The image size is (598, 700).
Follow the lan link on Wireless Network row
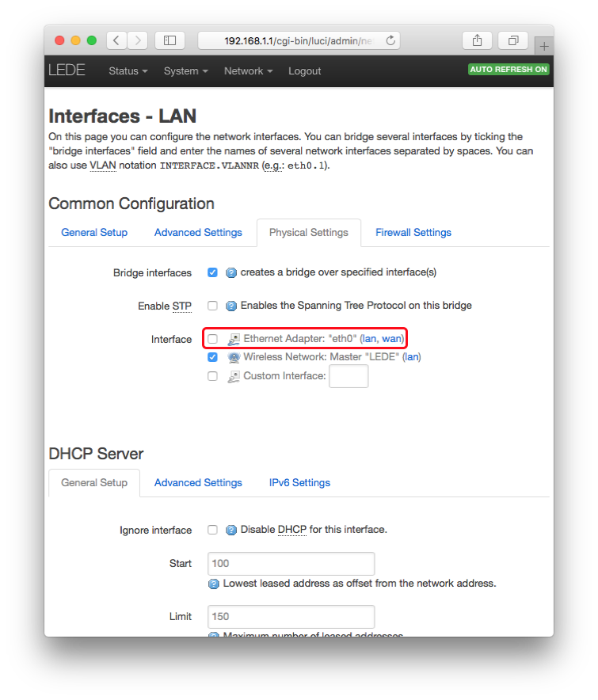pyautogui.click(x=411, y=357)
